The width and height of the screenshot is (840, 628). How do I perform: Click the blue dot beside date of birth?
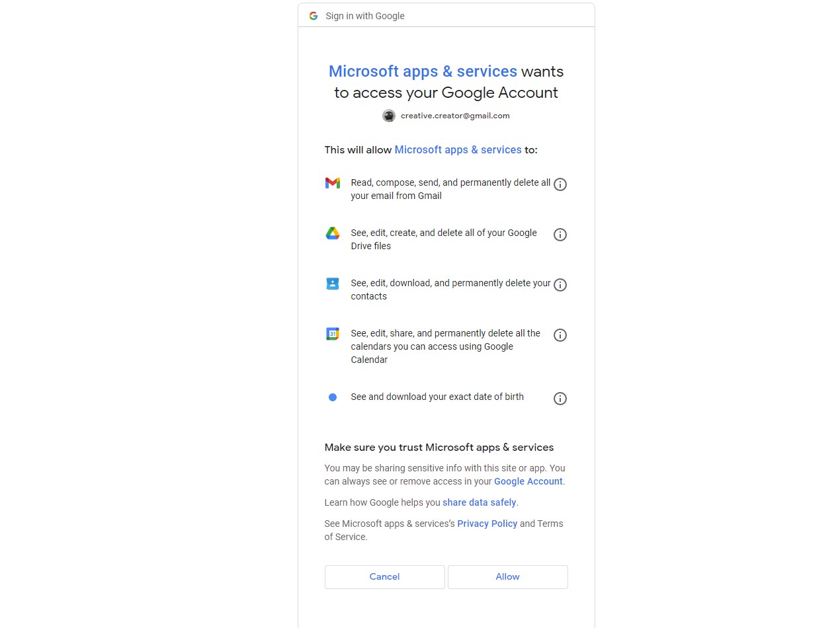(333, 397)
